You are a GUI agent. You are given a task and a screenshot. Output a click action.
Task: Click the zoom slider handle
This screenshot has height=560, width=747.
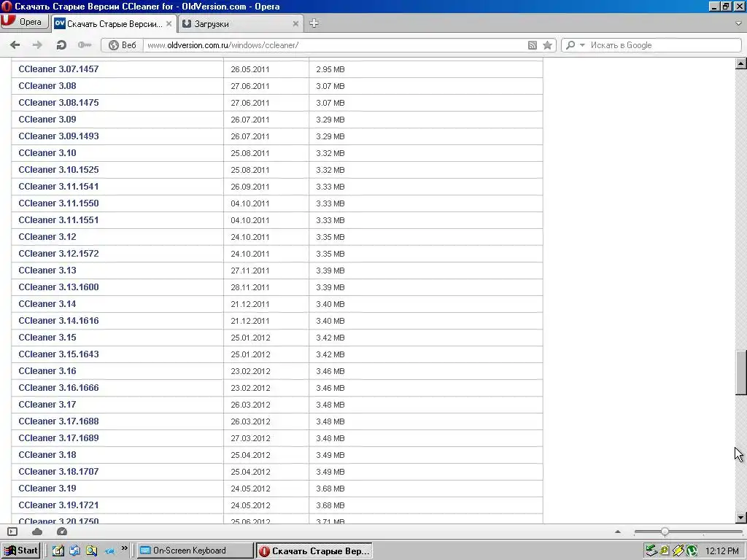665,532
